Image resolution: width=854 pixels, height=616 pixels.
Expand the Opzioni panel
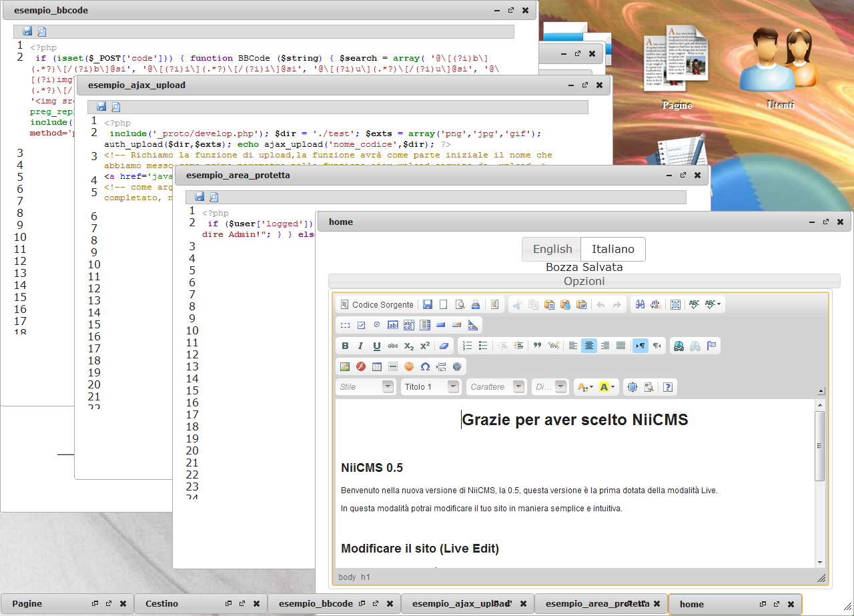[584, 280]
